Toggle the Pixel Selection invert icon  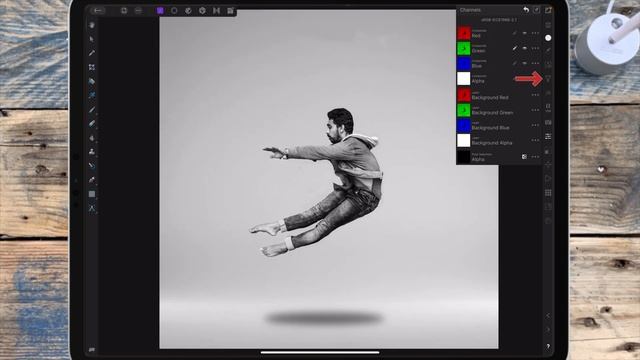(524, 157)
